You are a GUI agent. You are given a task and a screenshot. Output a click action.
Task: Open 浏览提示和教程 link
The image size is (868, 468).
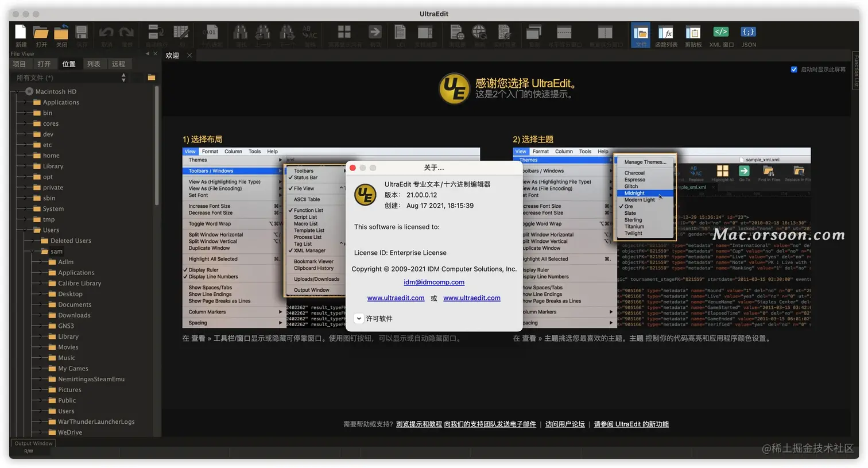(419, 424)
